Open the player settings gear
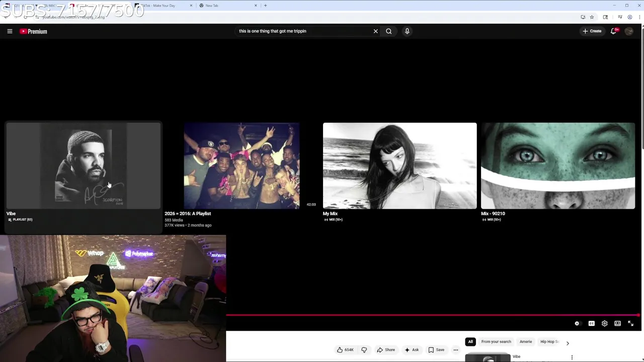 (605, 324)
